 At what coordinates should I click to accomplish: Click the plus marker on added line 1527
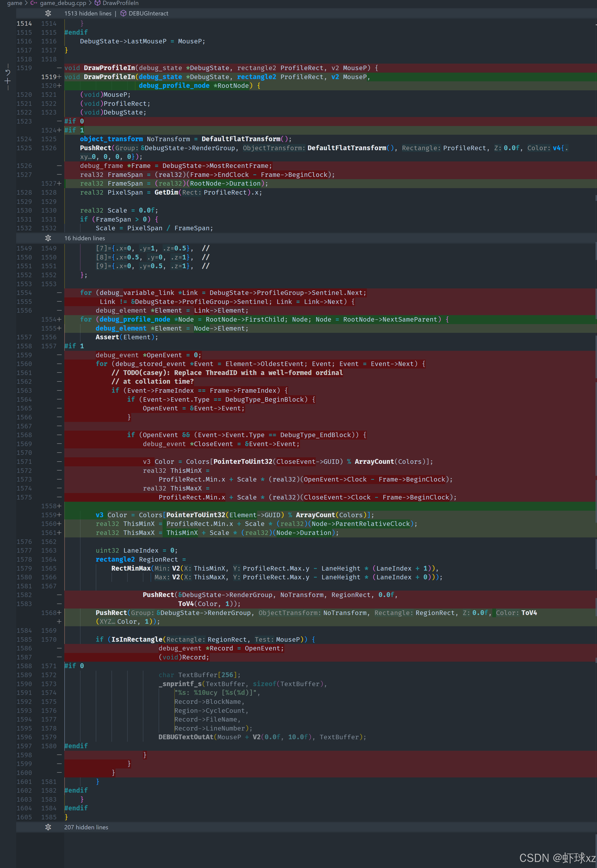pyautogui.click(x=59, y=183)
